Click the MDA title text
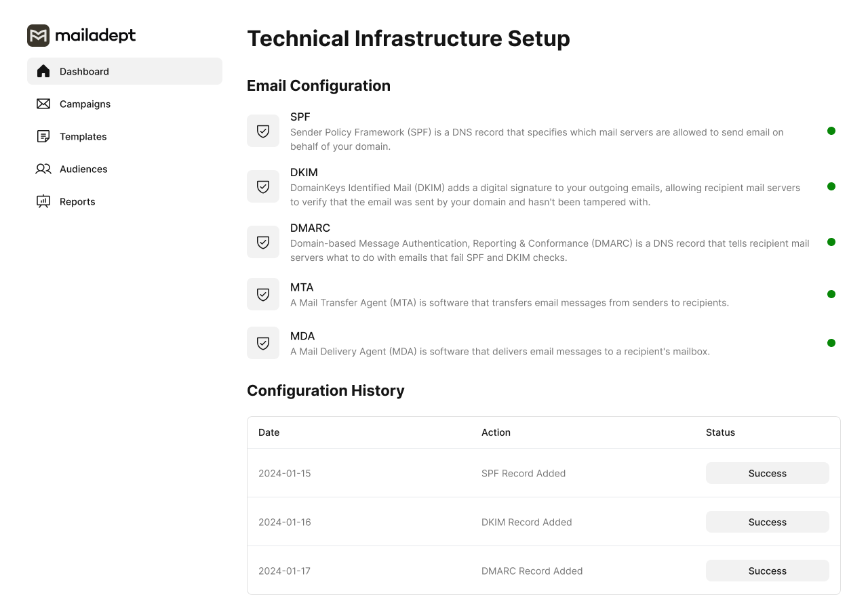868x616 pixels. 302,336
